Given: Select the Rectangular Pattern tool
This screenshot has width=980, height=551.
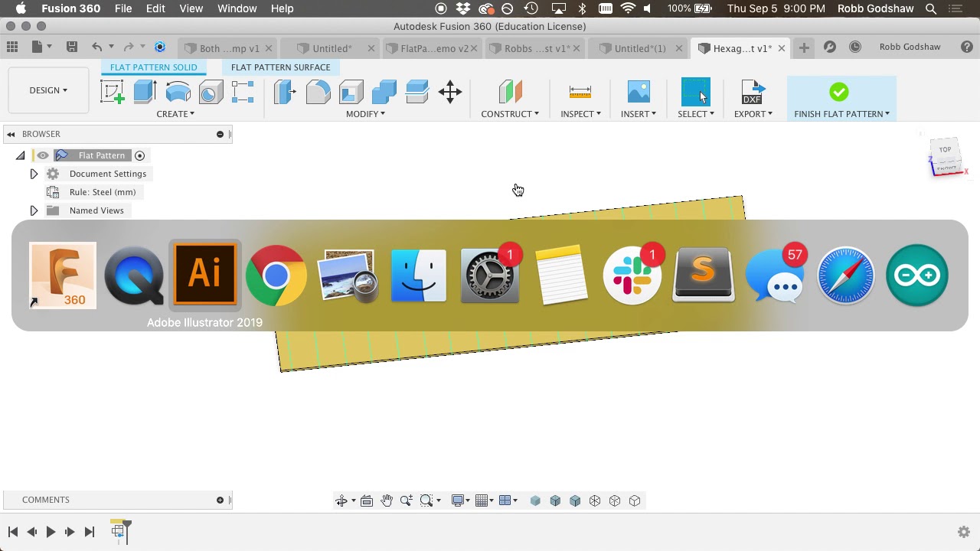Looking at the screenshot, I should point(243,93).
